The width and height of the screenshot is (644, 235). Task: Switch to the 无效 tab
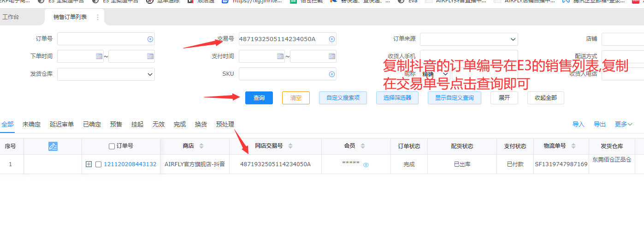coord(159,124)
